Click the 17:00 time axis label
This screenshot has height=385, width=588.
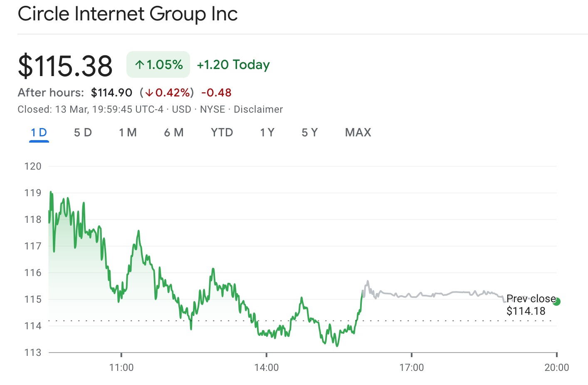pyautogui.click(x=412, y=368)
